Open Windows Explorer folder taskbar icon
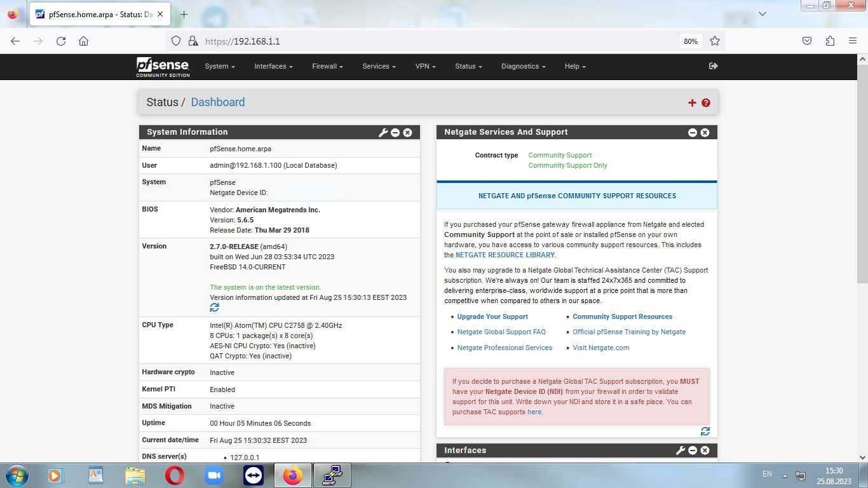The image size is (868, 488). (x=135, y=475)
